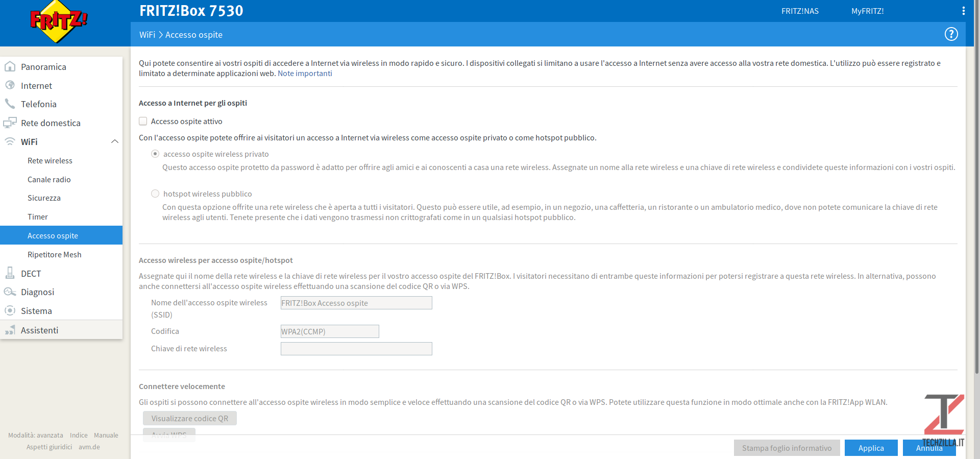This screenshot has height=459, width=980.
Task: Open FRITZ!NAS from the header
Action: click(800, 11)
